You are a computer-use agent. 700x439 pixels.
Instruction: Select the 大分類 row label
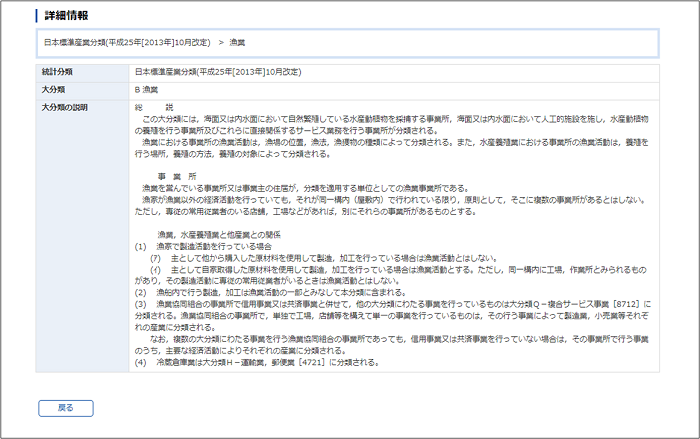53,90
